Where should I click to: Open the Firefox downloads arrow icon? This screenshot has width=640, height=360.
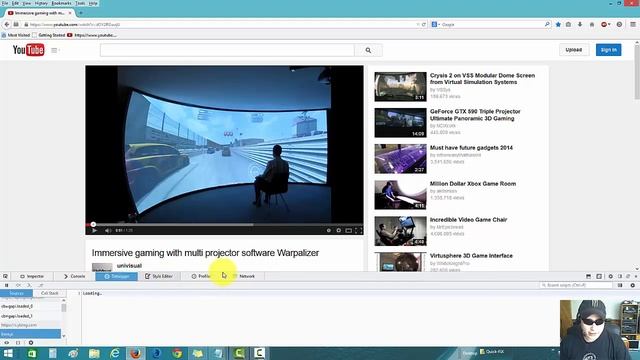[x=580, y=24]
